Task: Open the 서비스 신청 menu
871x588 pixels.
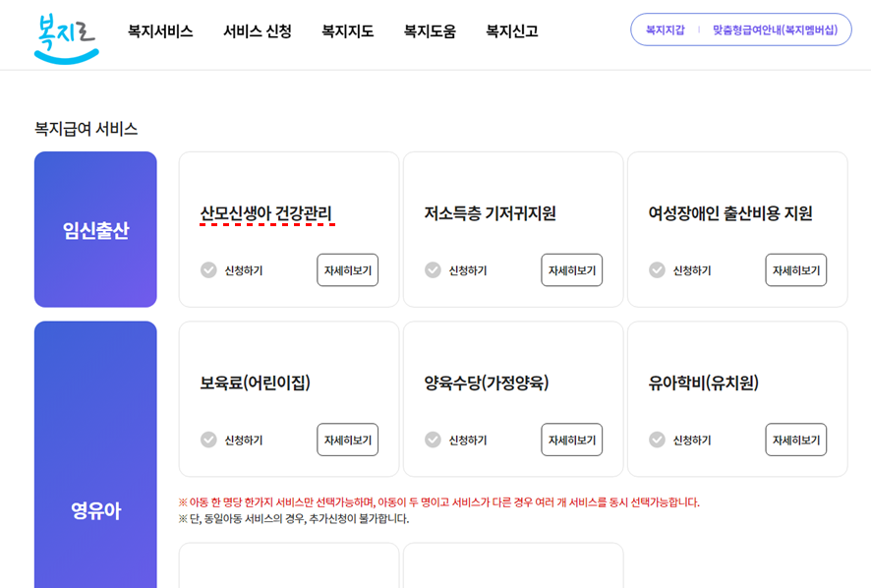Action: [258, 31]
